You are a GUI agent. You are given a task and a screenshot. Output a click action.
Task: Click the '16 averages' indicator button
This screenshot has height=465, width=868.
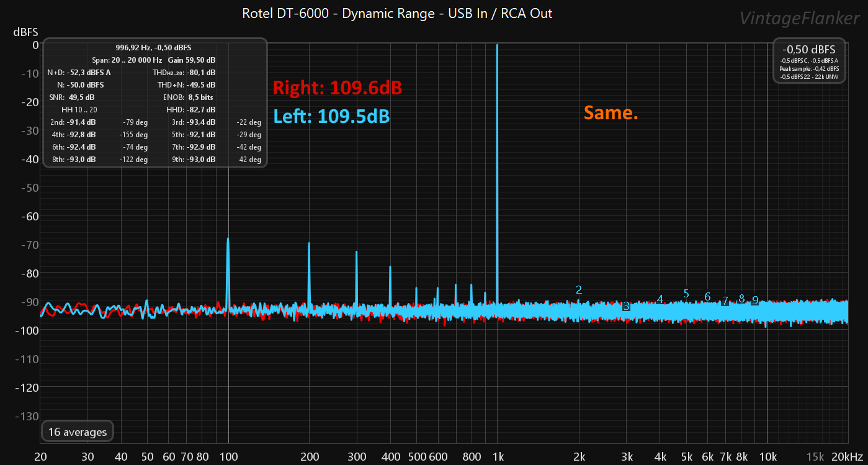click(78, 431)
